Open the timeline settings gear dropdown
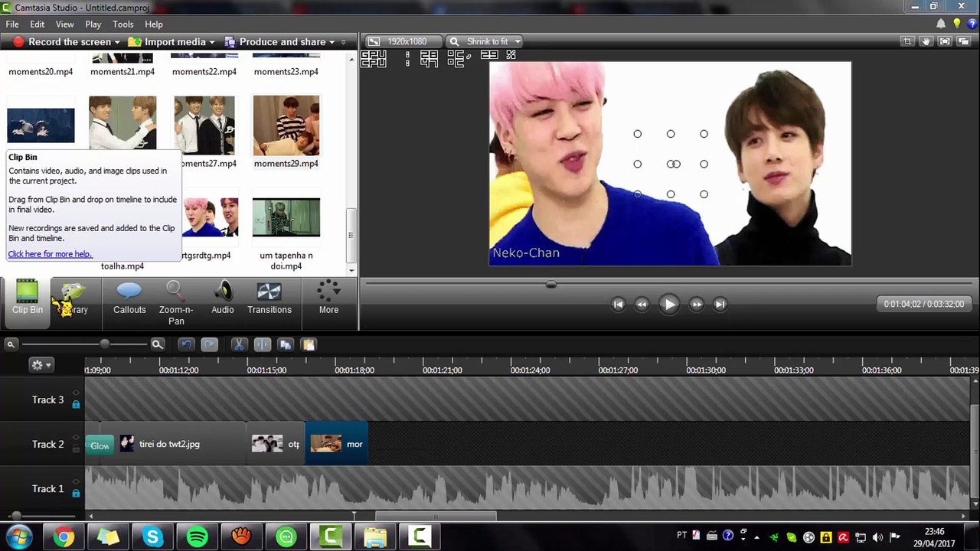This screenshot has height=551, width=980. [x=41, y=365]
